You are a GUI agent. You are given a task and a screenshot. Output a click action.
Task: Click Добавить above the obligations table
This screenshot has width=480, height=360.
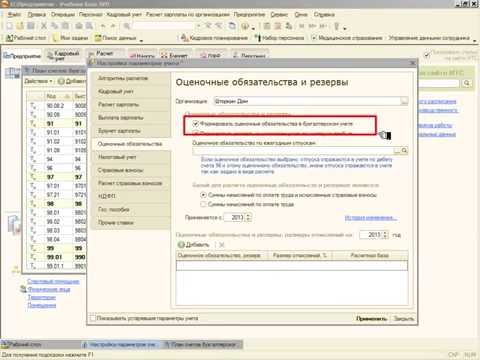tap(193, 245)
